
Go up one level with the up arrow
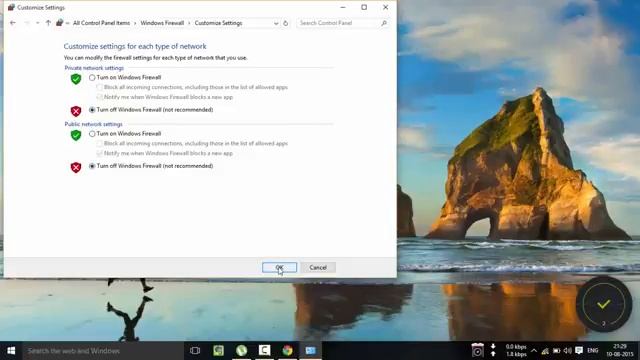[48, 23]
